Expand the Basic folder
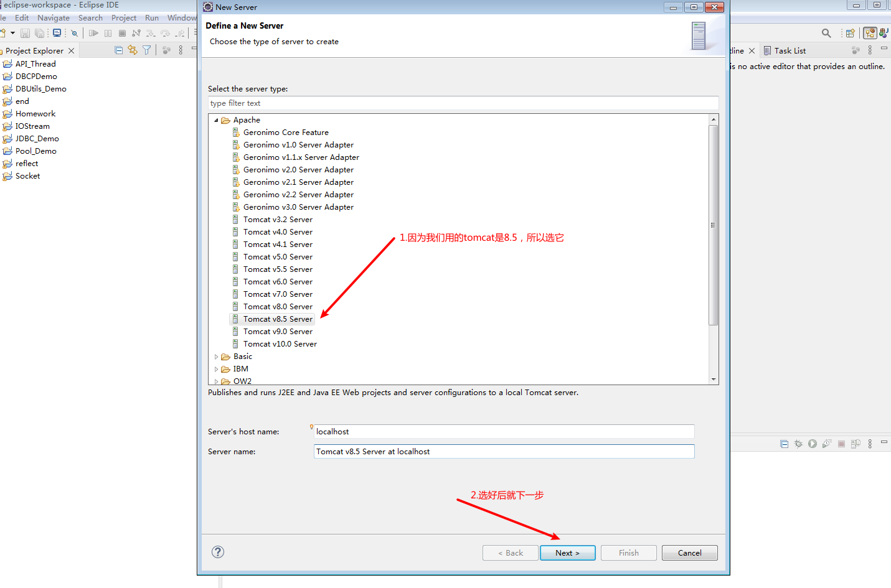The image size is (891, 588). (x=216, y=357)
